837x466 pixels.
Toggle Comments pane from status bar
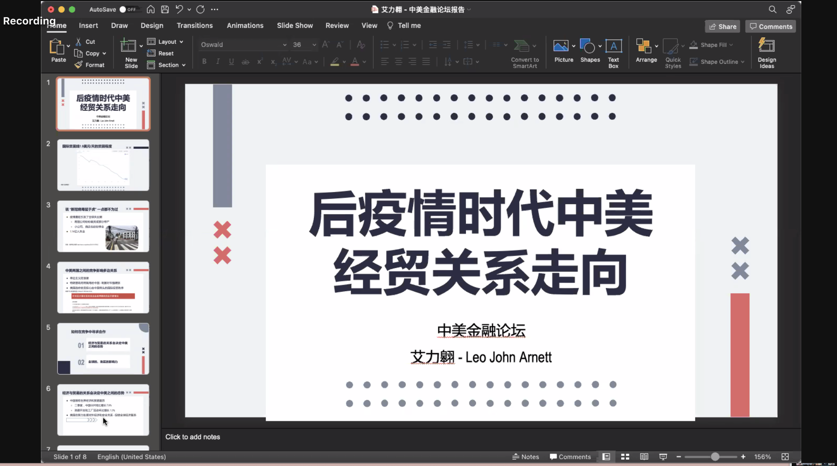pyautogui.click(x=570, y=457)
